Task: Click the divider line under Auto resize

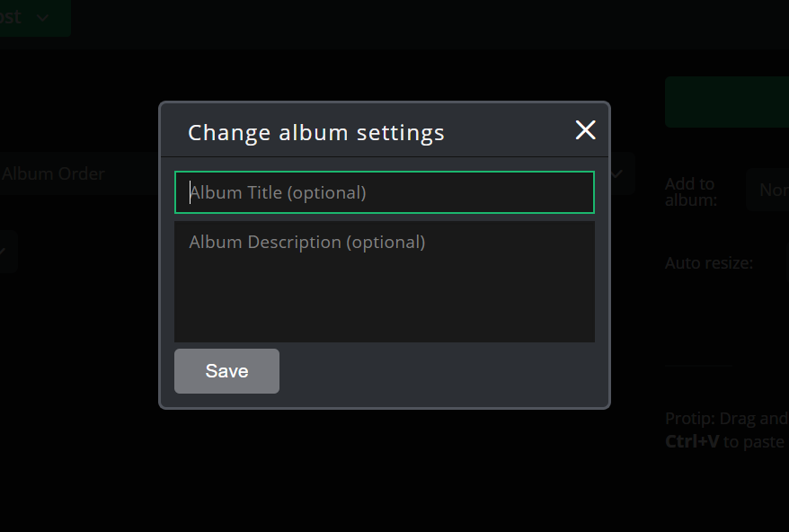Action: tap(699, 366)
